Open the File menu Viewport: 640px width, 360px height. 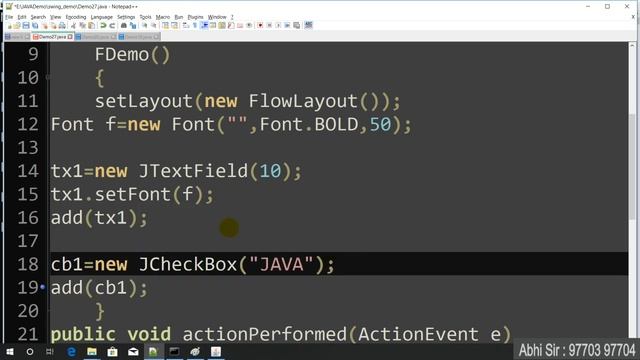pos(9,17)
